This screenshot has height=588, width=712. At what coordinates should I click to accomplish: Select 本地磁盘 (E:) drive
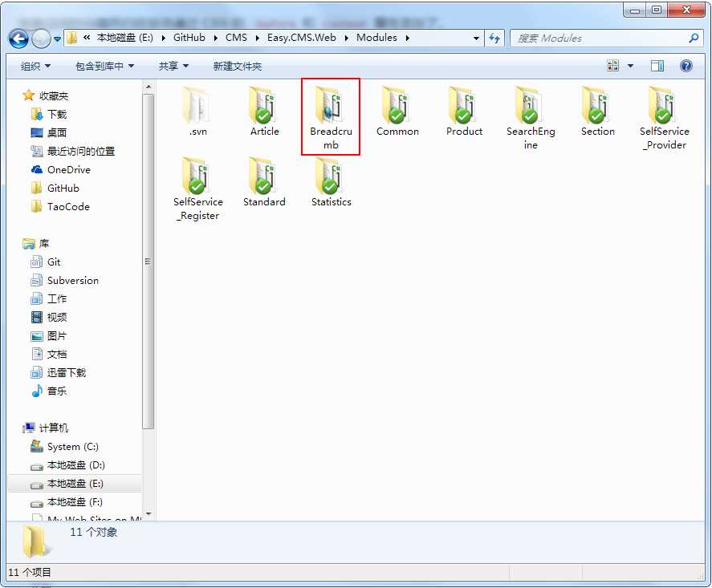tap(75, 484)
